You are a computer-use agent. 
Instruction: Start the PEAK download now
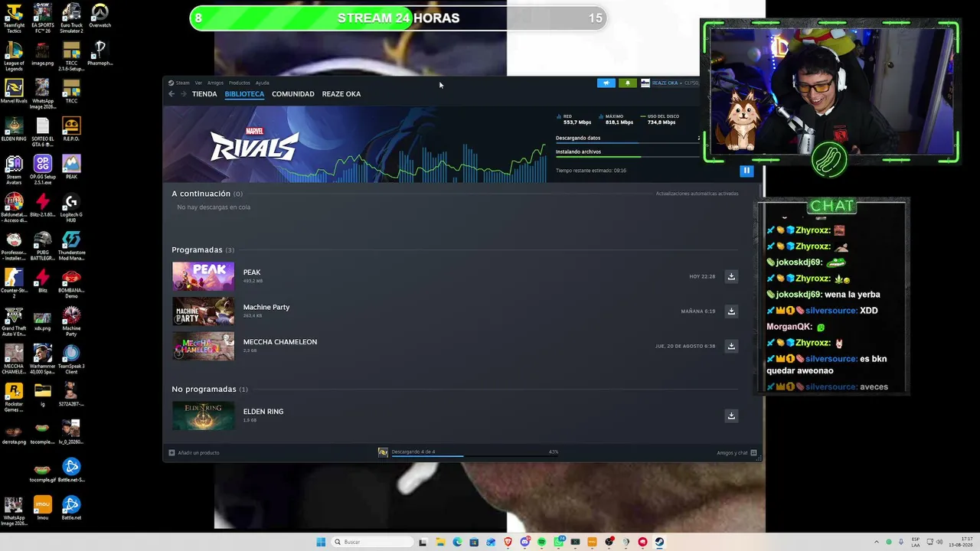[731, 276]
